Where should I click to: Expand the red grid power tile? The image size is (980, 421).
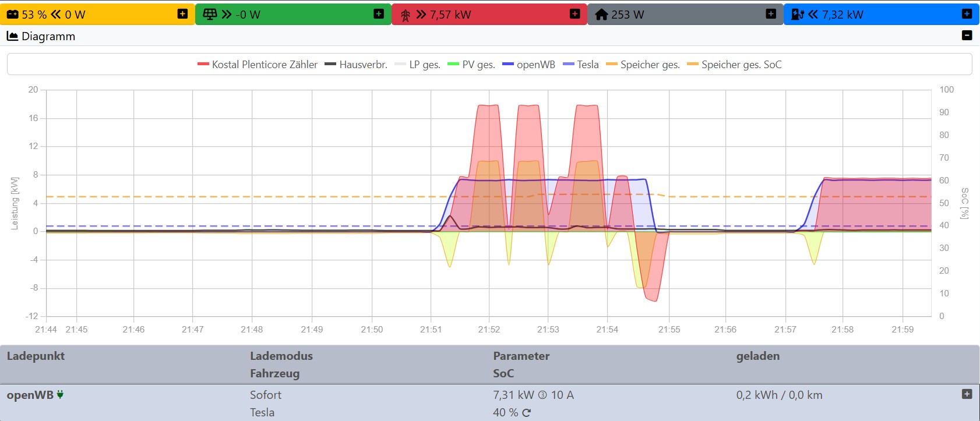[574, 14]
